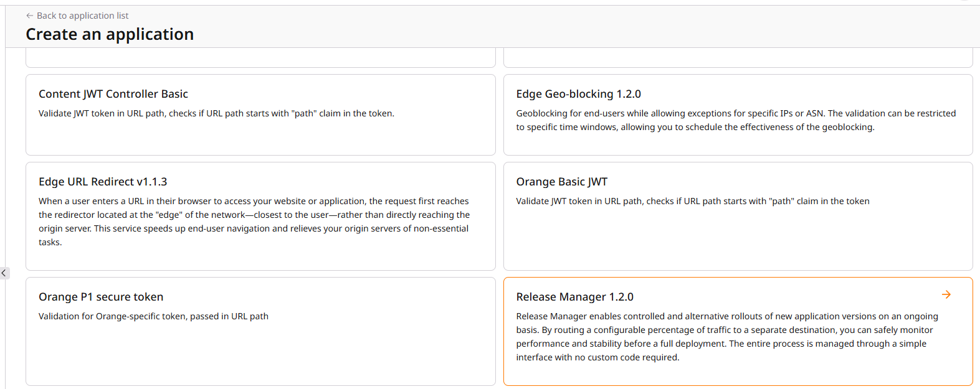Image resolution: width=980 pixels, height=389 pixels.
Task: Click the "Create an application" page heading
Action: coord(110,34)
